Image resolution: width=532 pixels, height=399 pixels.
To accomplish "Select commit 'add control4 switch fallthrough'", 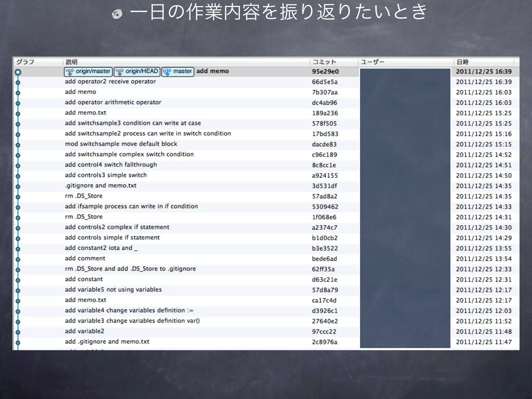I will pos(111,165).
